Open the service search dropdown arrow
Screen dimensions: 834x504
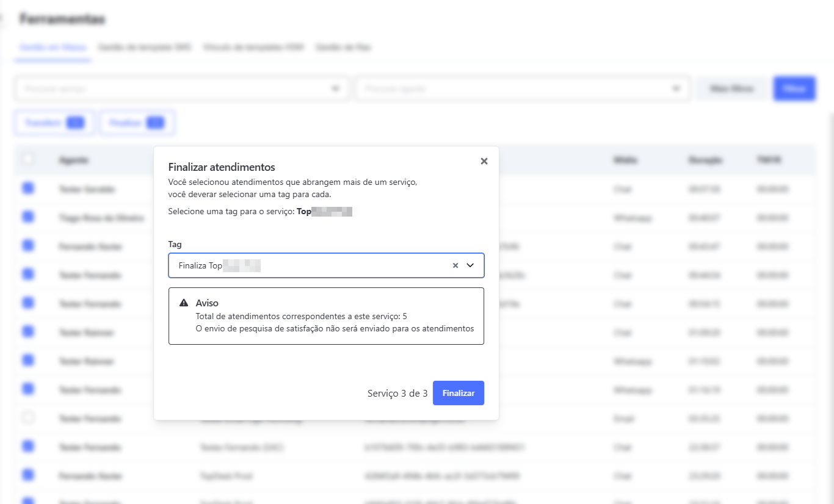[335, 88]
